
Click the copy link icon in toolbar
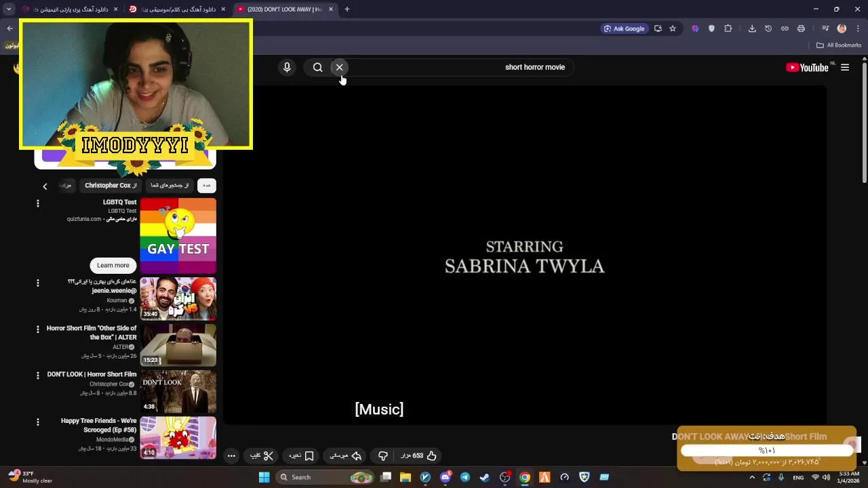point(785,28)
